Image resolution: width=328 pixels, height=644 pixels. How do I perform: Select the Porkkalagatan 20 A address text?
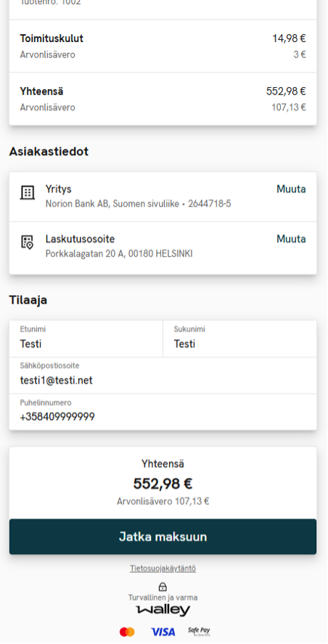coord(119,254)
